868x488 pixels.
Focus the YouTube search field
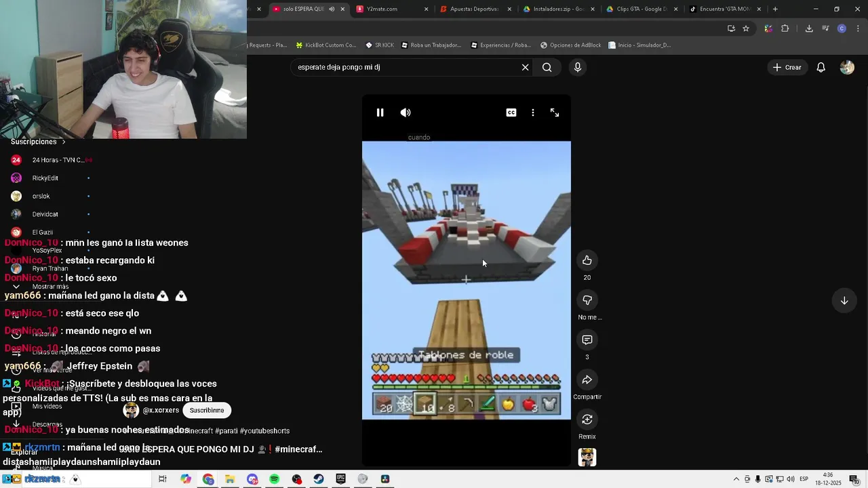coord(407,67)
